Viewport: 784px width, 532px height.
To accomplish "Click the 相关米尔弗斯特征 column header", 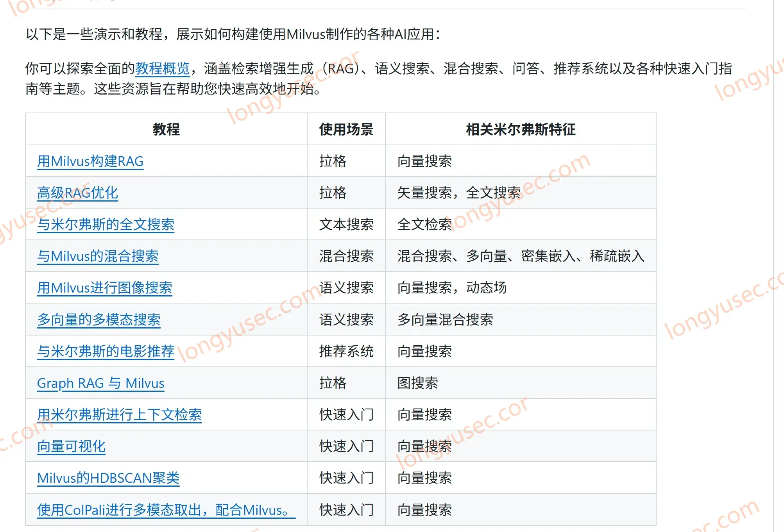I will pos(521,129).
